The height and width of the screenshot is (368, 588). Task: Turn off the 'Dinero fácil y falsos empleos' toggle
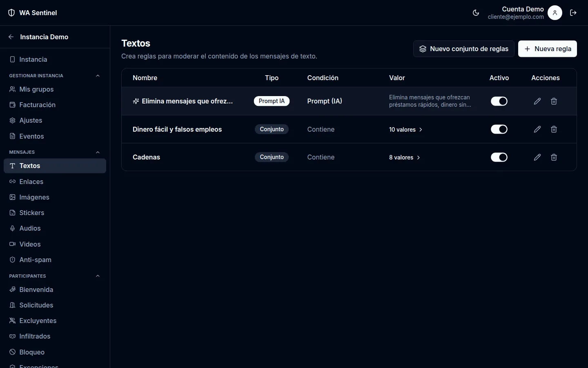(x=499, y=129)
